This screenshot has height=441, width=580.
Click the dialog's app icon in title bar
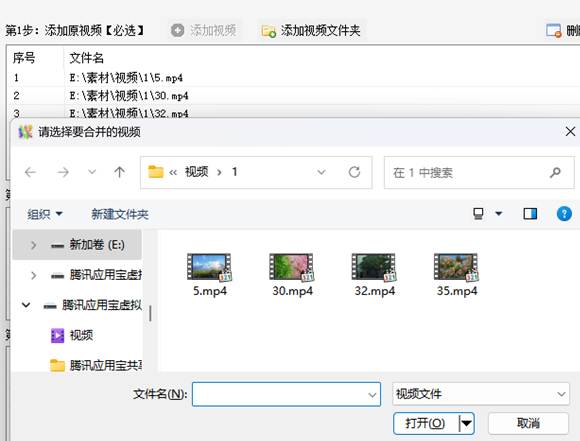point(26,132)
